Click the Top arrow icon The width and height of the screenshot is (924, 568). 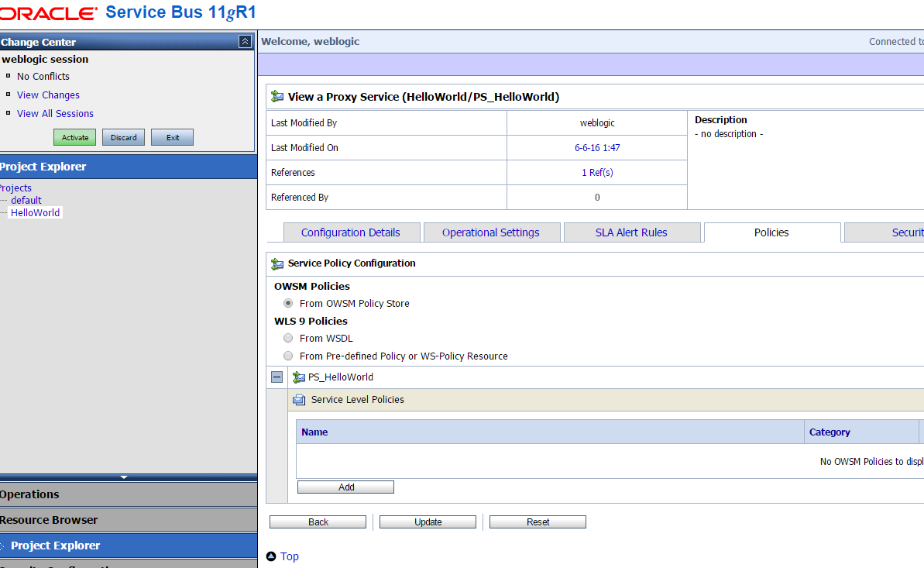tap(271, 556)
